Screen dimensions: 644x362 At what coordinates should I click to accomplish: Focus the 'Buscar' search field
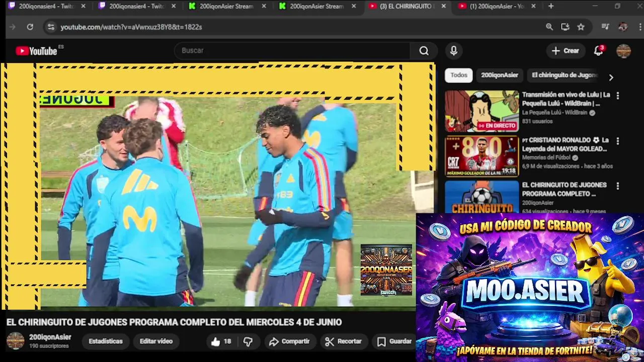coord(292,51)
